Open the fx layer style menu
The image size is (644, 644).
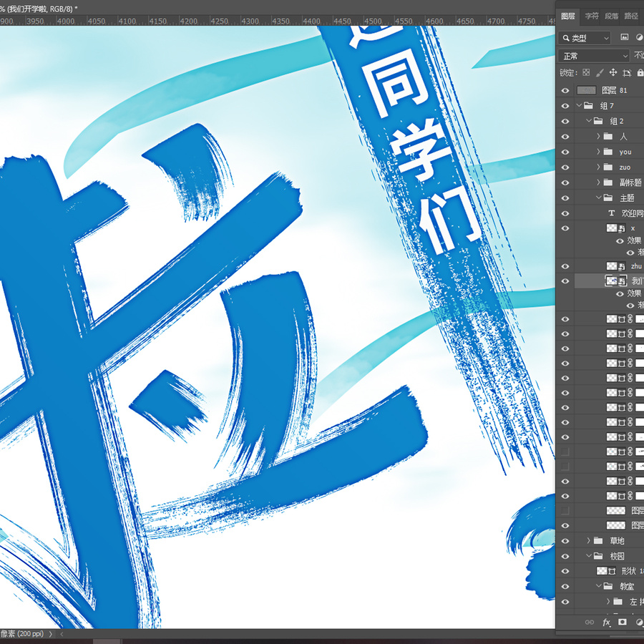(606, 623)
